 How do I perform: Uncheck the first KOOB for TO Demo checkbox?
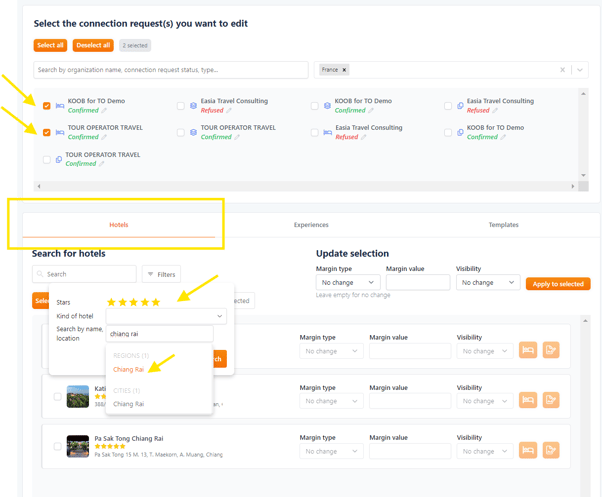coord(47,105)
